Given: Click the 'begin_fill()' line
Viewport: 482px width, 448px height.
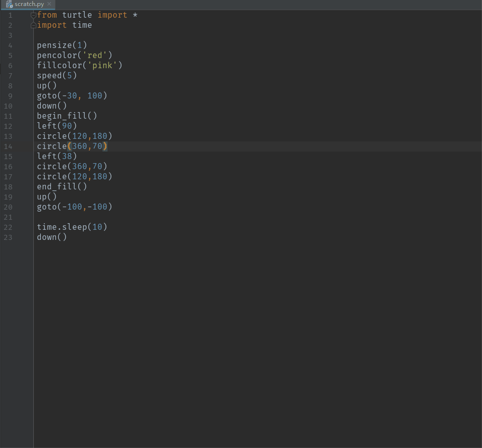Looking at the screenshot, I should click(x=67, y=116).
